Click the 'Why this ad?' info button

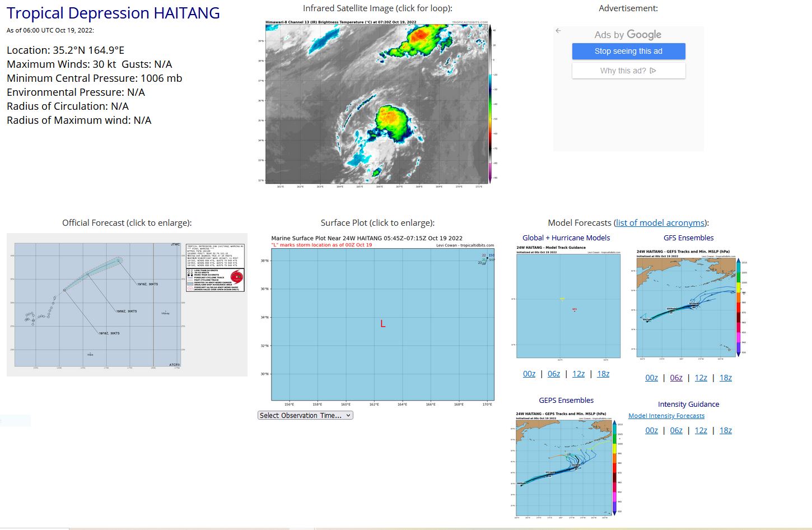(628, 71)
